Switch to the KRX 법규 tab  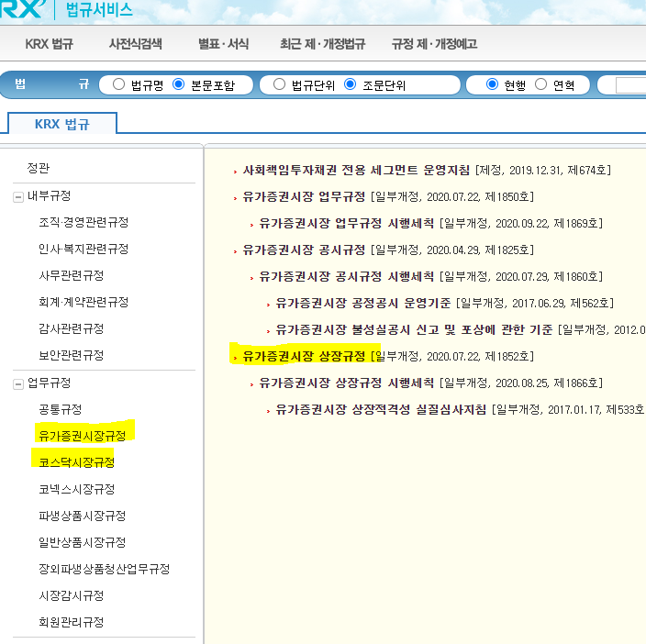(x=62, y=124)
